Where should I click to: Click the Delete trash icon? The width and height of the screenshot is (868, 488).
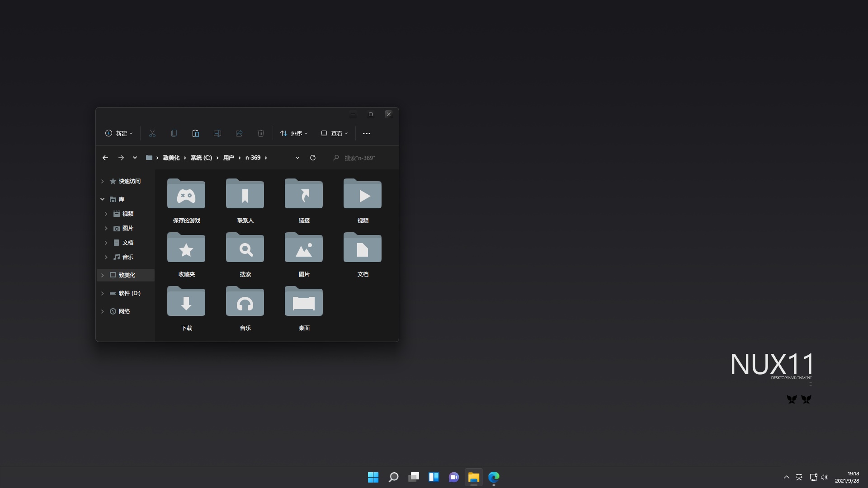[261, 133]
